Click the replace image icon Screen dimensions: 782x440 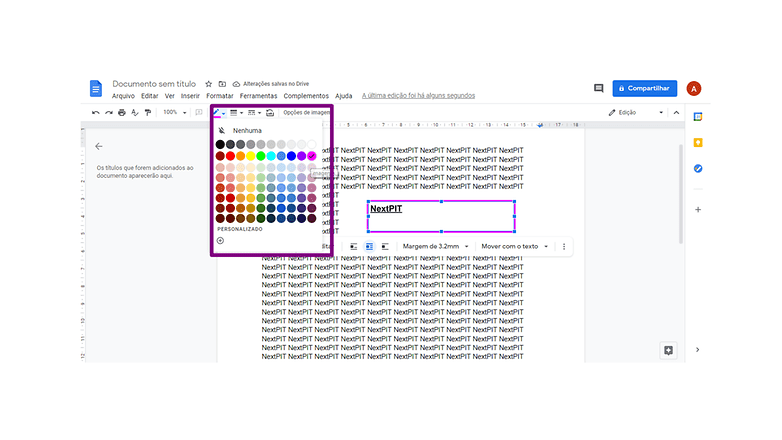270,113
